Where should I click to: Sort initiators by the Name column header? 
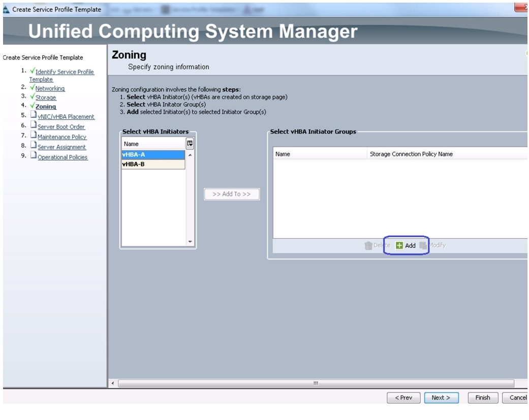pyautogui.click(x=153, y=144)
